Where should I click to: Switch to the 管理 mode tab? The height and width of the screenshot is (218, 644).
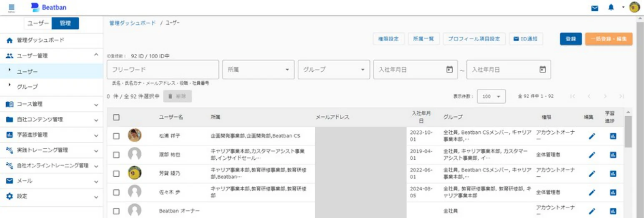[65, 24]
